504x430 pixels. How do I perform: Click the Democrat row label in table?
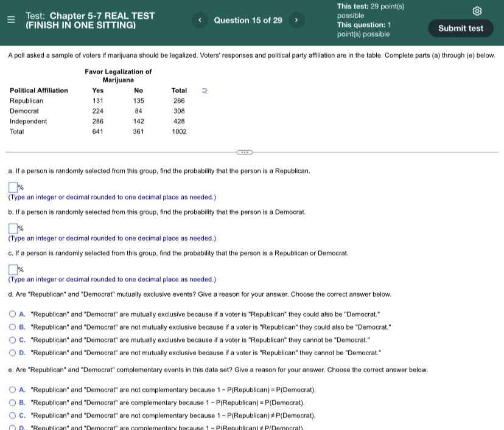point(24,111)
